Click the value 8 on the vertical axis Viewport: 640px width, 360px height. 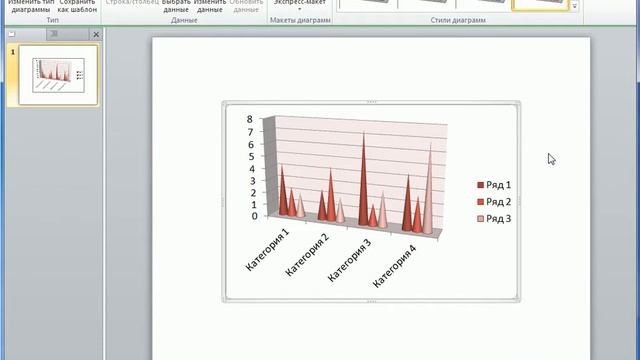pos(250,119)
